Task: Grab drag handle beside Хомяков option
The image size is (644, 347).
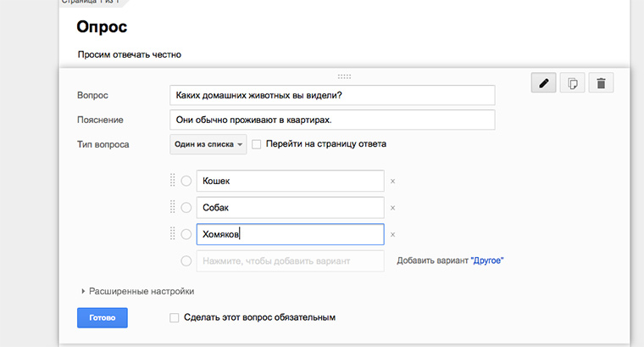Action: (x=173, y=233)
